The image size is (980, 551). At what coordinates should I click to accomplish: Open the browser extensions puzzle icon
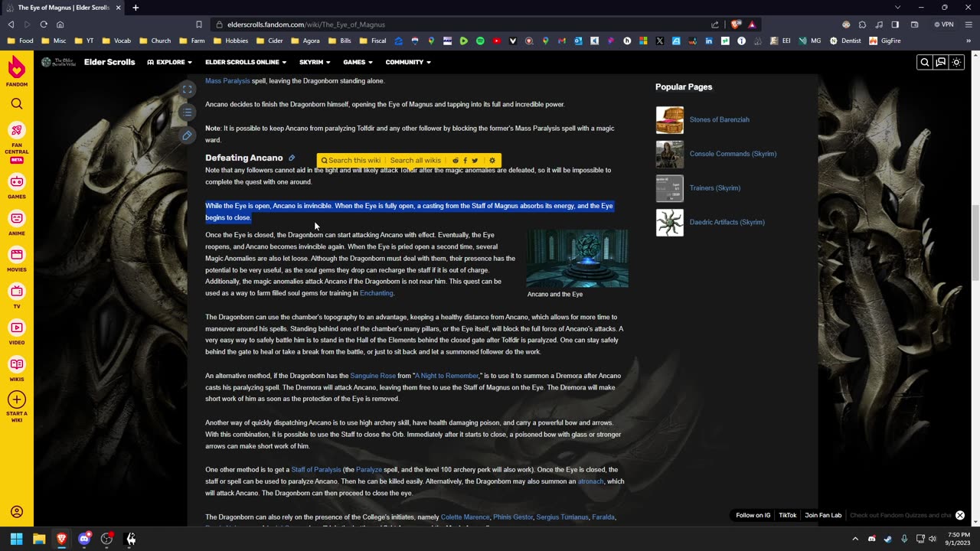(x=862, y=24)
